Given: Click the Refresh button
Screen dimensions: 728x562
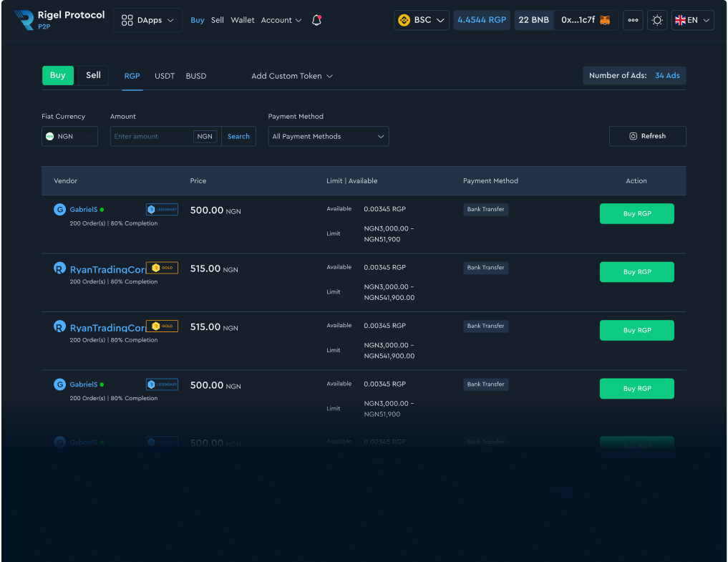Looking at the screenshot, I should pos(647,136).
